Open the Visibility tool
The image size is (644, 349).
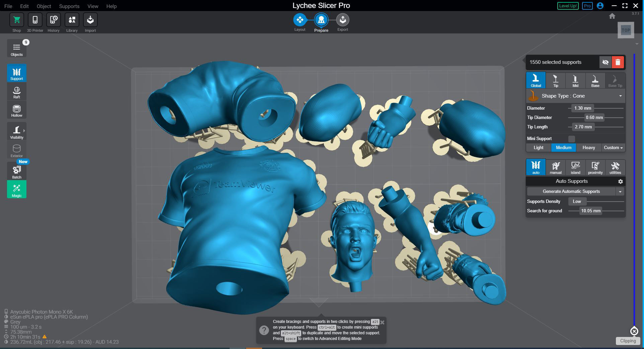coord(16,131)
